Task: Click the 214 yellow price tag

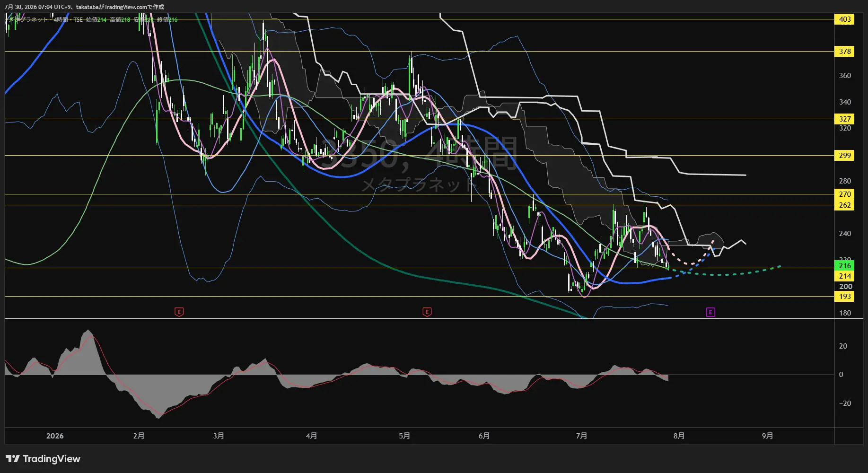Action: point(845,276)
